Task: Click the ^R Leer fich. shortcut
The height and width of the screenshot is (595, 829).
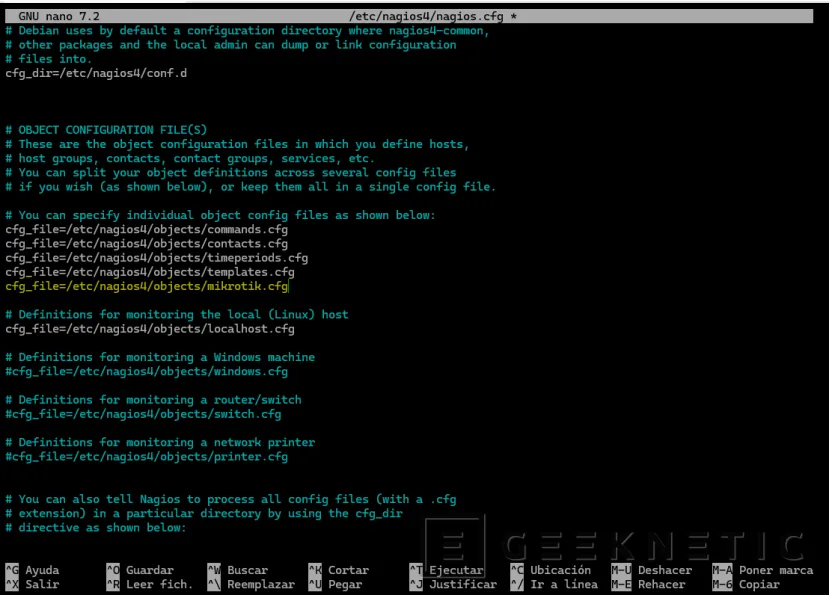Action: click(x=150, y=584)
